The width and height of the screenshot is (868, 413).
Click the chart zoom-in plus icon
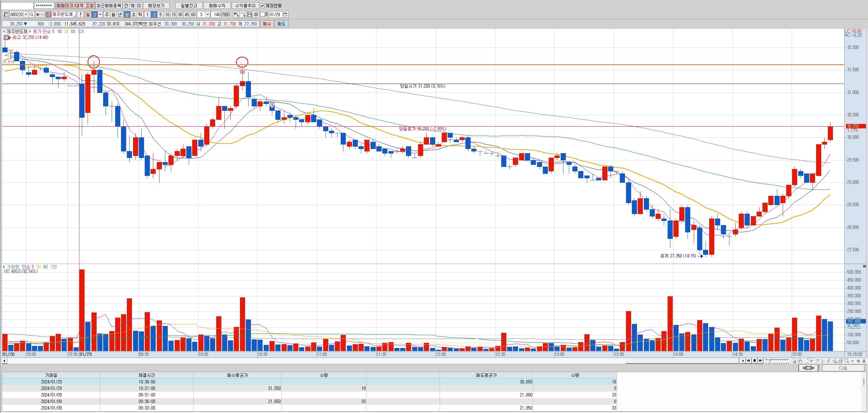858,361
